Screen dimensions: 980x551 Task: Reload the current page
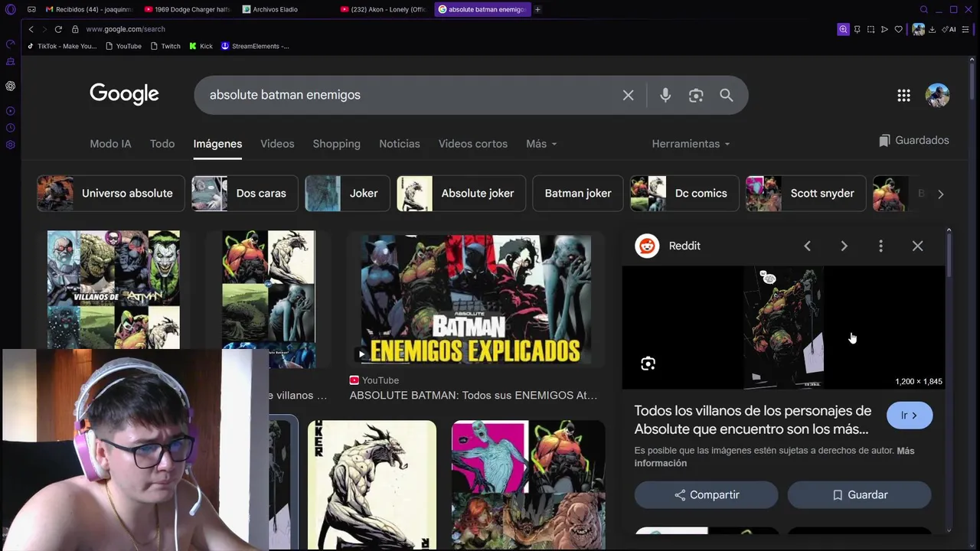pos(58,29)
